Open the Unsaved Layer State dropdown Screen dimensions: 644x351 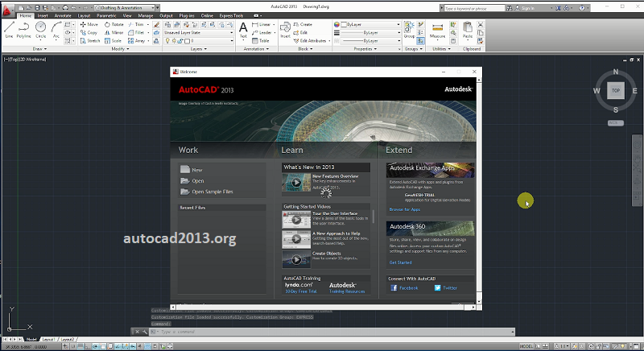point(199,32)
